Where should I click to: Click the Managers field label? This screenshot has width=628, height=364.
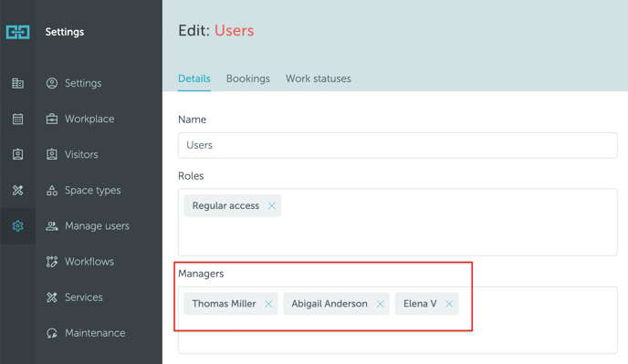[x=201, y=274]
